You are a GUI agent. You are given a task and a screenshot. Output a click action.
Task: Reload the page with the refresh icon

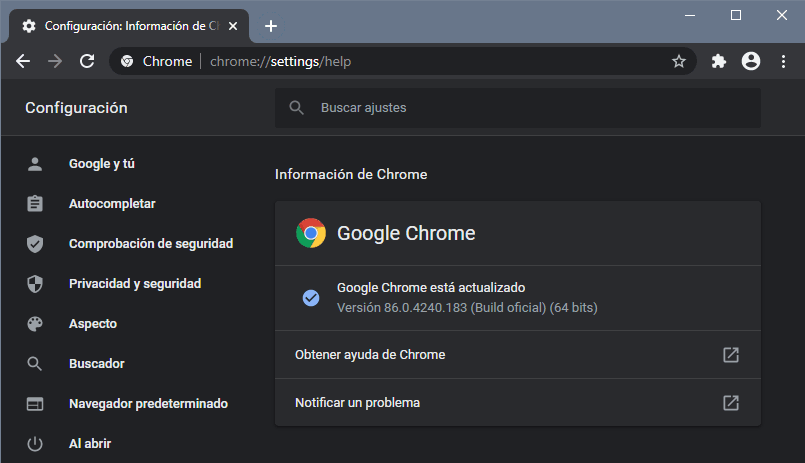pyautogui.click(x=87, y=61)
